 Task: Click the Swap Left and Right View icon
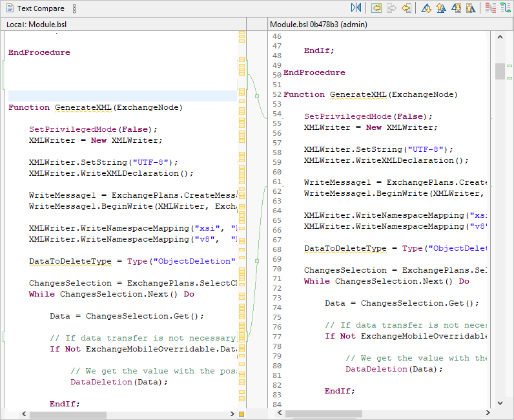[x=356, y=8]
